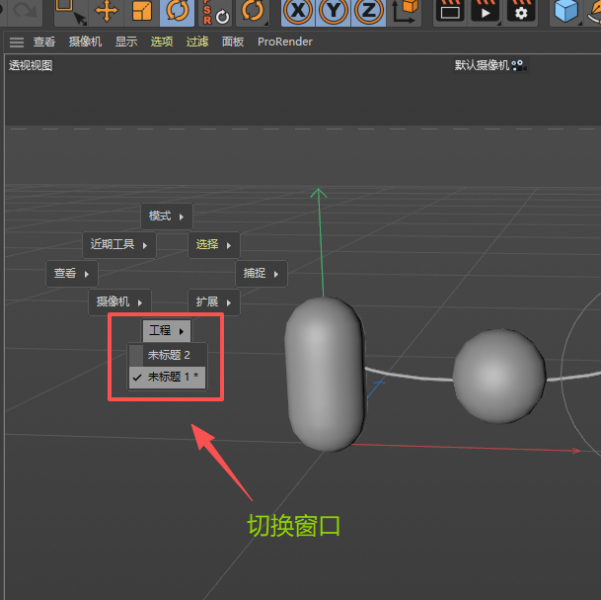Select the Scale tool in toolbar
Viewport: 601px width, 600px height.
[143, 11]
